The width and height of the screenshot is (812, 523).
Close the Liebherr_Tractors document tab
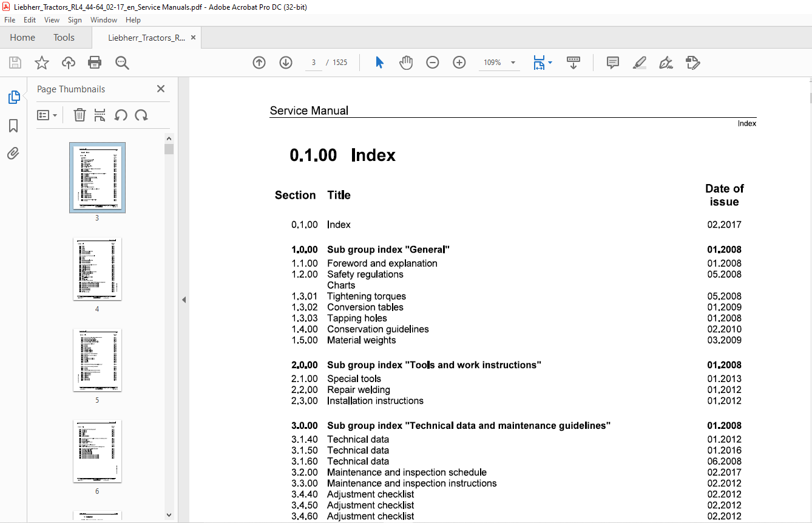[x=193, y=38]
